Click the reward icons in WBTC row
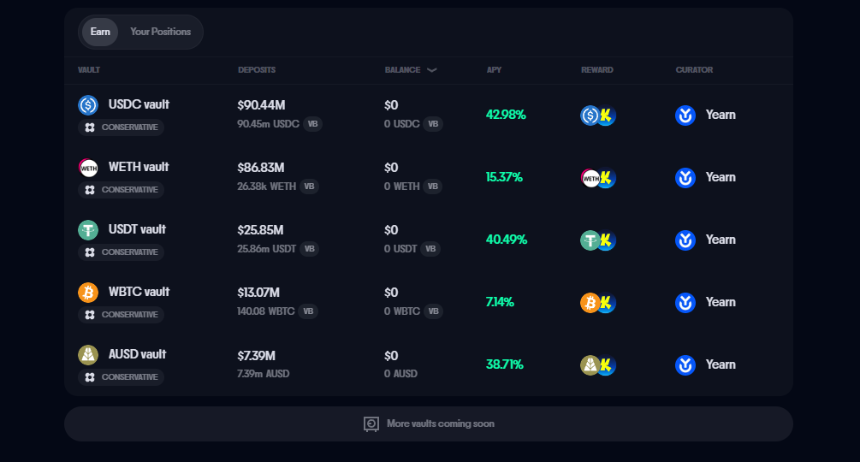 (597, 302)
